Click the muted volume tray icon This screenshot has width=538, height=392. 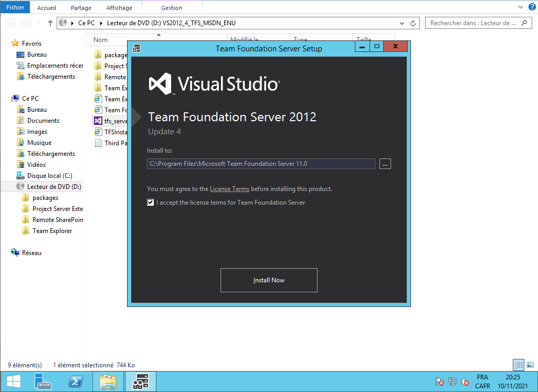[x=465, y=382]
